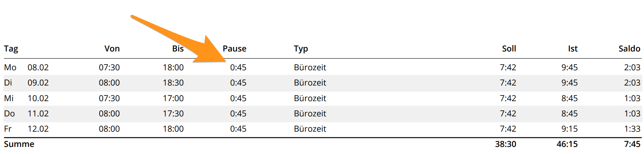This screenshot has width=644, height=154.
Task: Click the Ist column header
Action: click(573, 49)
